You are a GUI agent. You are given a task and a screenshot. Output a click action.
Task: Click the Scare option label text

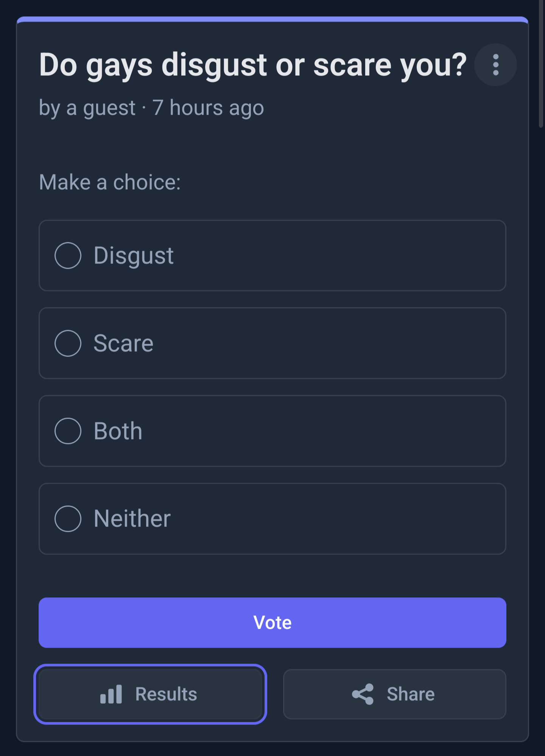123,343
